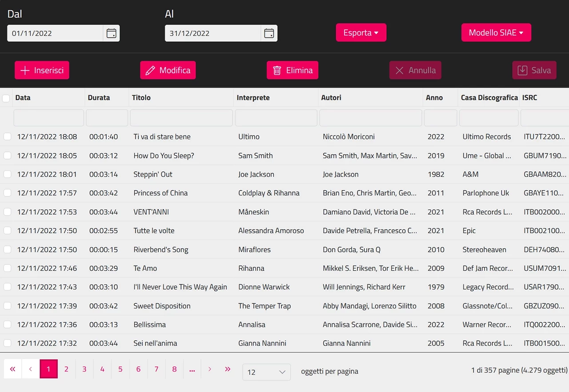
Task: Go to the first page with the double left arrows
Action: pyautogui.click(x=12, y=369)
